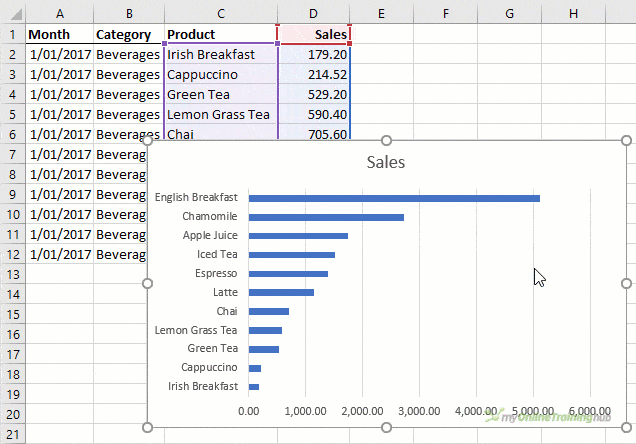This screenshot has height=444, width=636.
Task: Click the chart's right-middle resize handle
Action: 626,283
